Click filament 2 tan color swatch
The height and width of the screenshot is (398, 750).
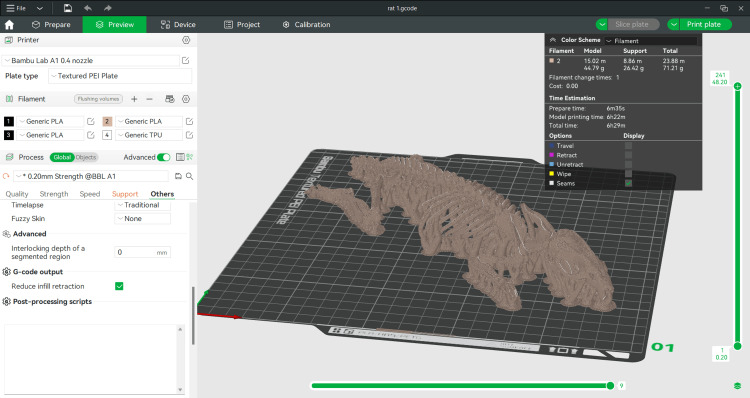[107, 122]
